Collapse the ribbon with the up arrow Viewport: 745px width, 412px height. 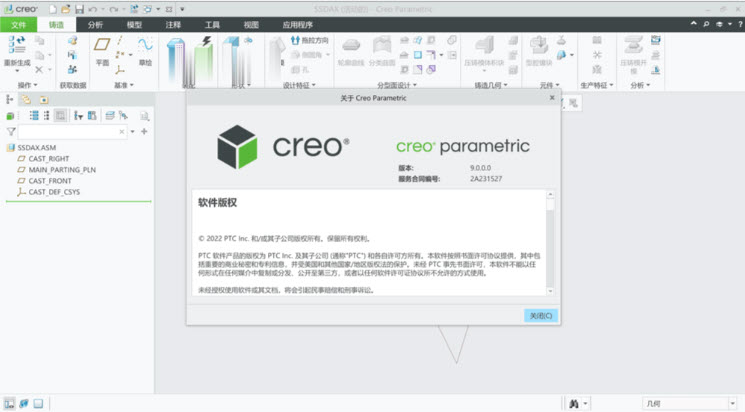coord(693,23)
